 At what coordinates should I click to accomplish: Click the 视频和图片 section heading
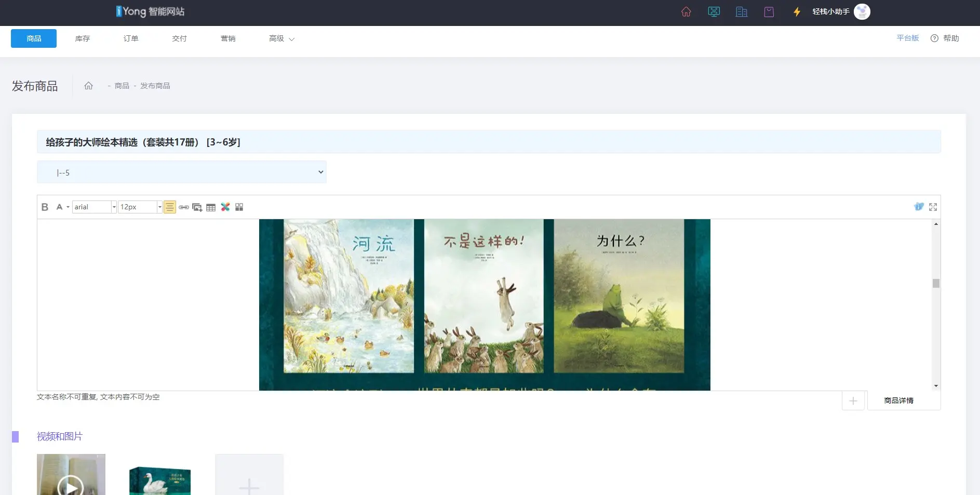coord(60,436)
